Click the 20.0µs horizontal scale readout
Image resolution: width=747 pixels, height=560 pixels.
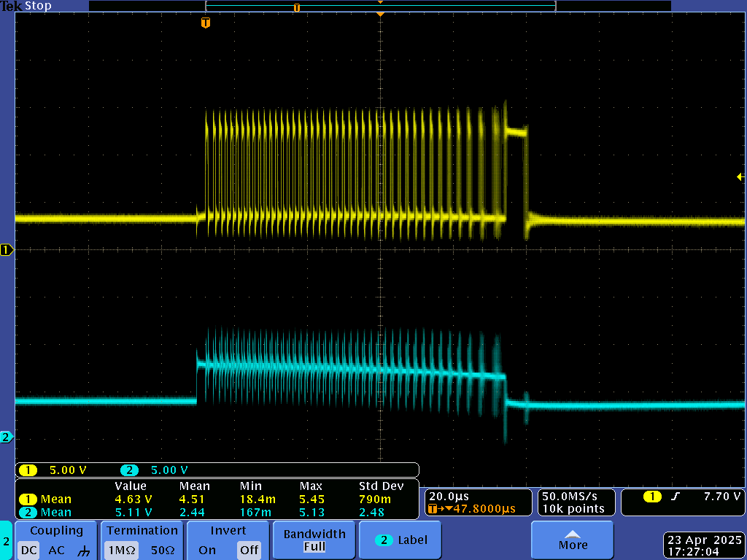pos(449,497)
